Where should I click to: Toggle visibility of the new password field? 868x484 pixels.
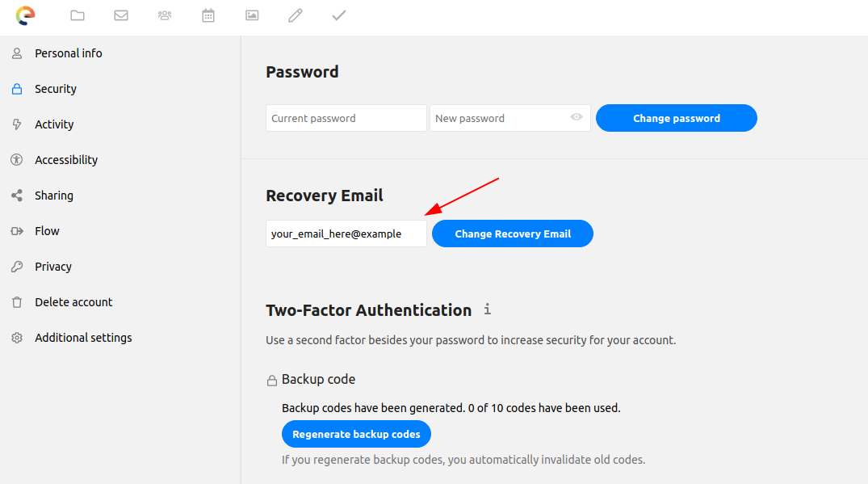[x=577, y=118]
